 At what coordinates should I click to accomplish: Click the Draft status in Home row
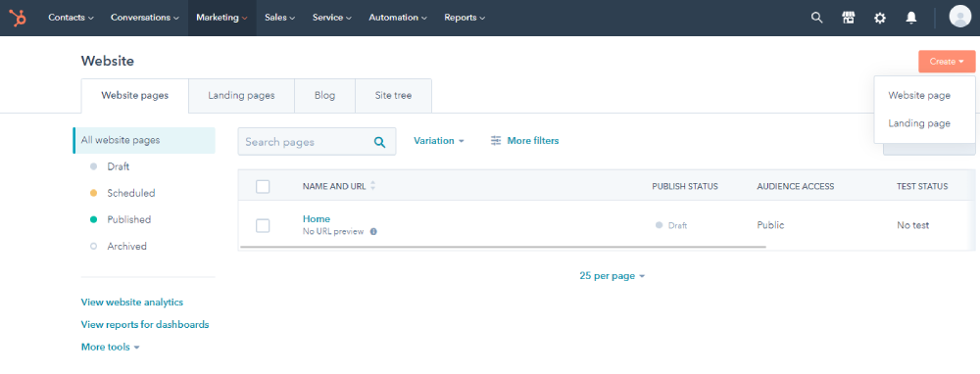point(671,225)
